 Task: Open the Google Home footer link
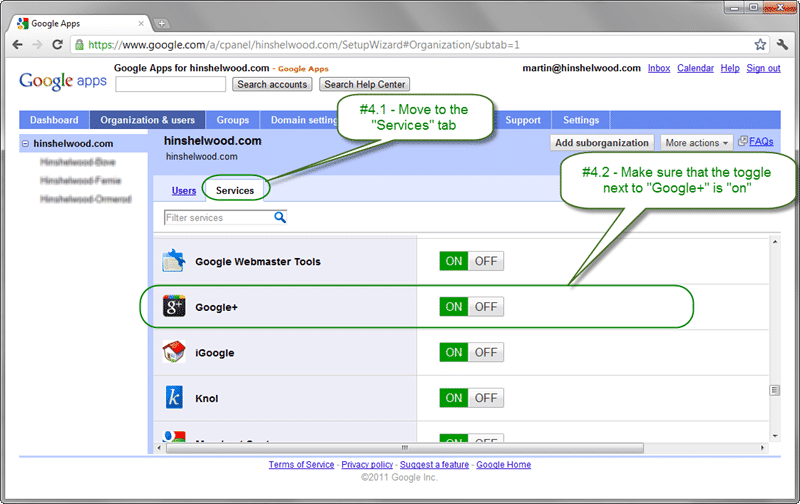coord(504,464)
